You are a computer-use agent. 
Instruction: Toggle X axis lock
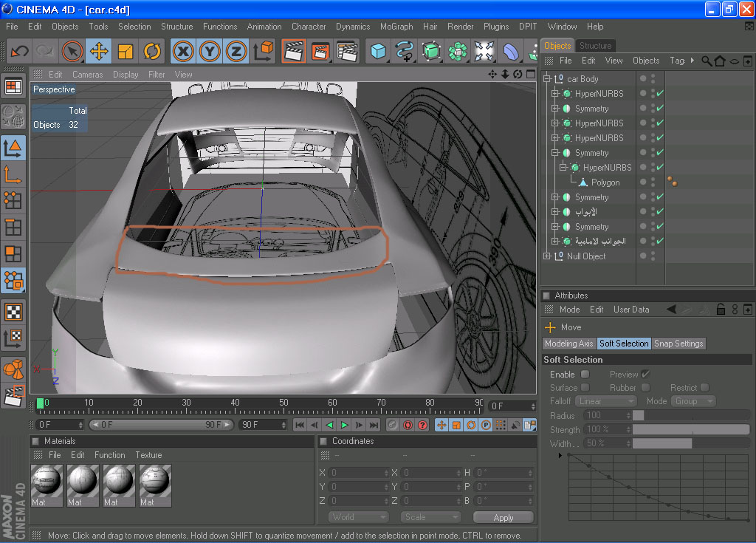click(x=183, y=51)
